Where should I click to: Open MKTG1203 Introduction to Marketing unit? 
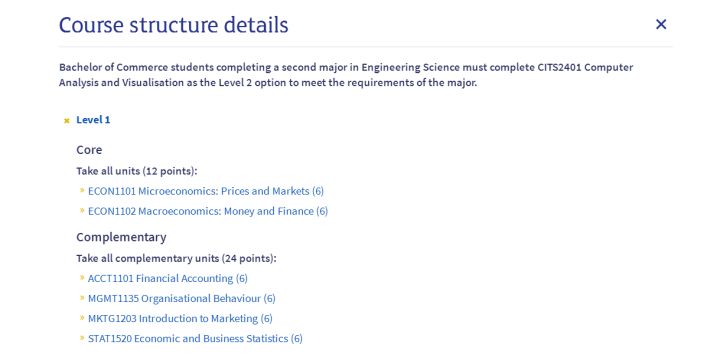tap(180, 318)
